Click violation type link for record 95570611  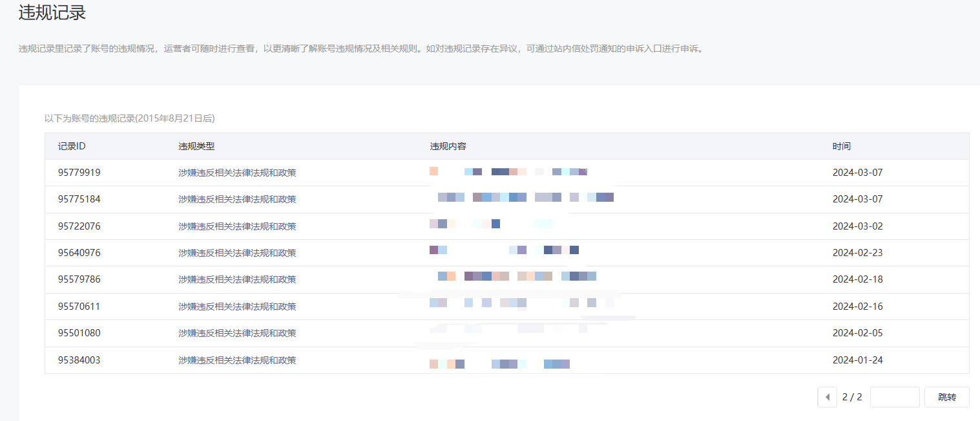point(237,307)
